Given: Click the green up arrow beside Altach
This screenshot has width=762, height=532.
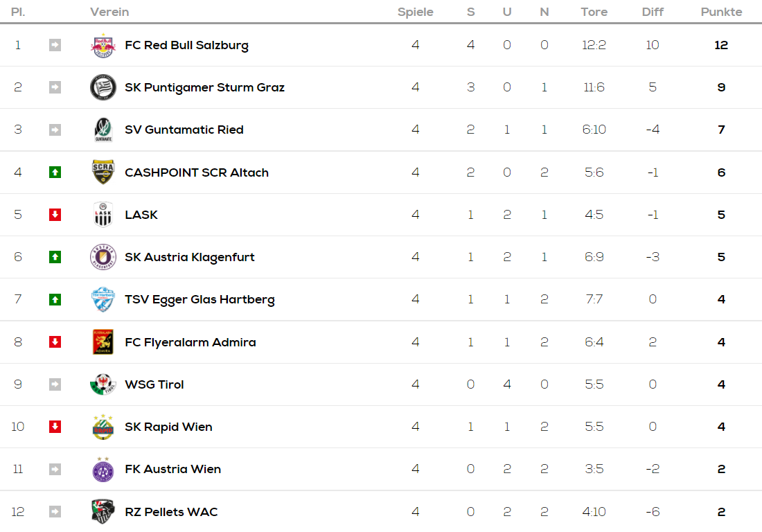Looking at the screenshot, I should point(55,172).
